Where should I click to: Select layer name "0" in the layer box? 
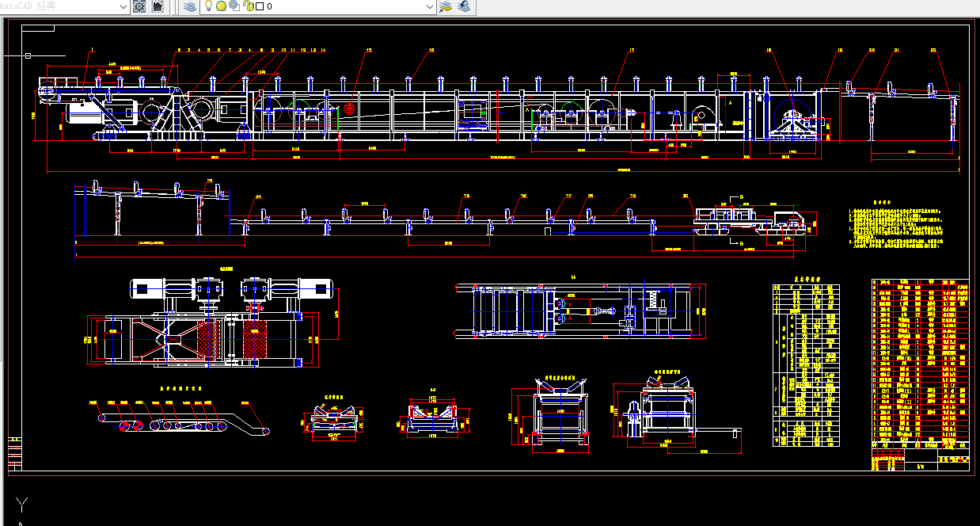(270, 6)
